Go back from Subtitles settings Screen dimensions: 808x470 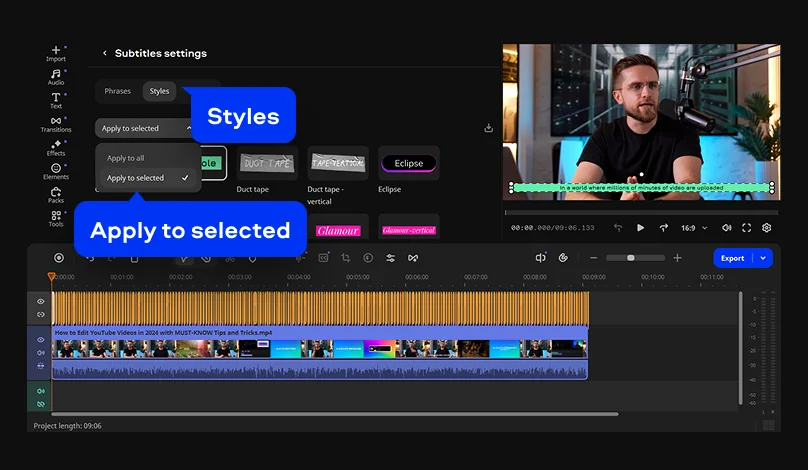click(x=105, y=53)
